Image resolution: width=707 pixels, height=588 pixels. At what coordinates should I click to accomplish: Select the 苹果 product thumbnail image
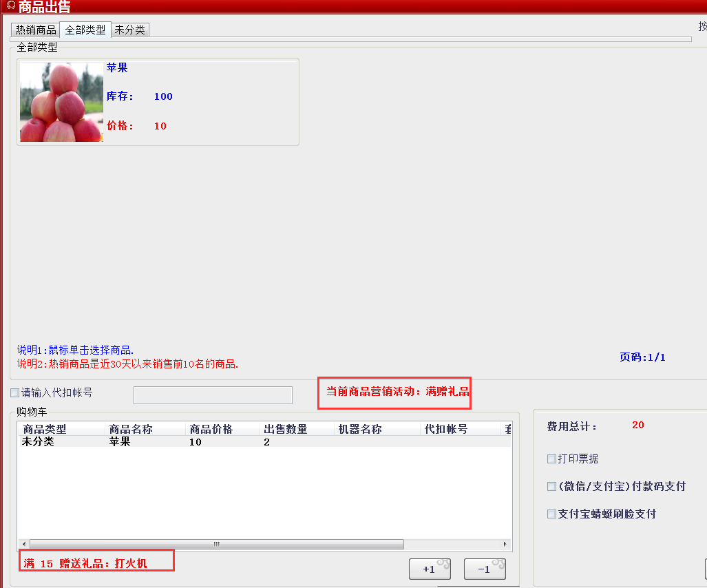[x=61, y=102]
